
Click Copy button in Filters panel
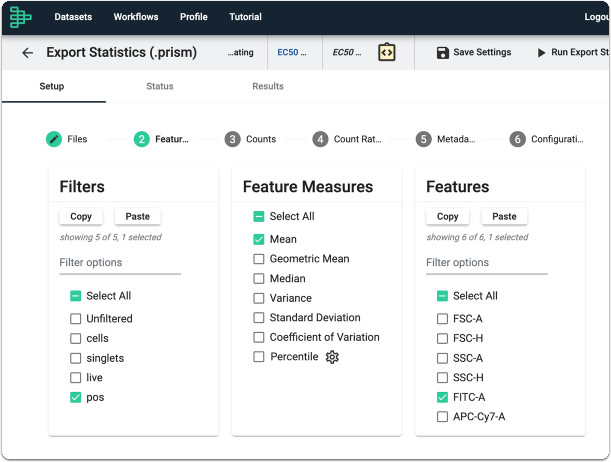point(81,217)
